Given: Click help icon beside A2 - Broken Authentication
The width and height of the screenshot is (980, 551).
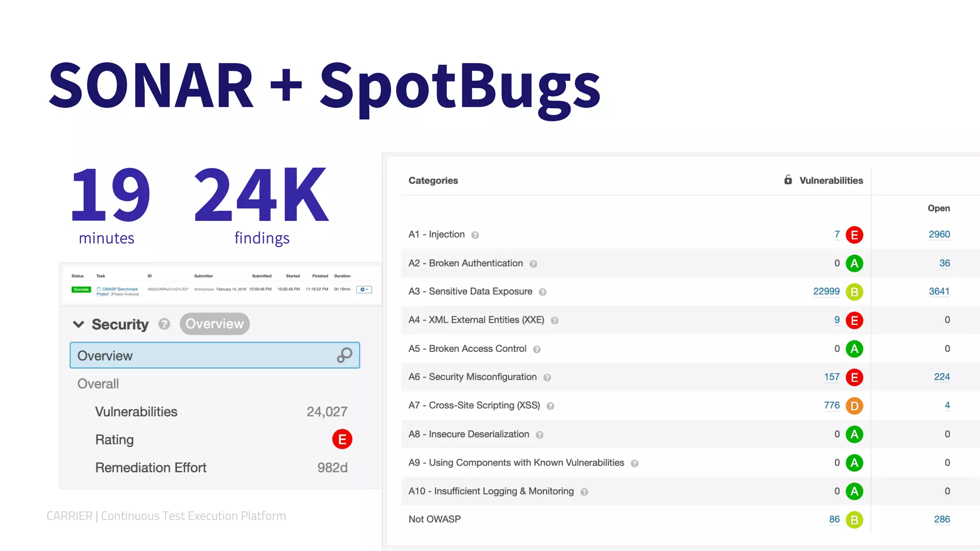Looking at the screenshot, I should [533, 264].
